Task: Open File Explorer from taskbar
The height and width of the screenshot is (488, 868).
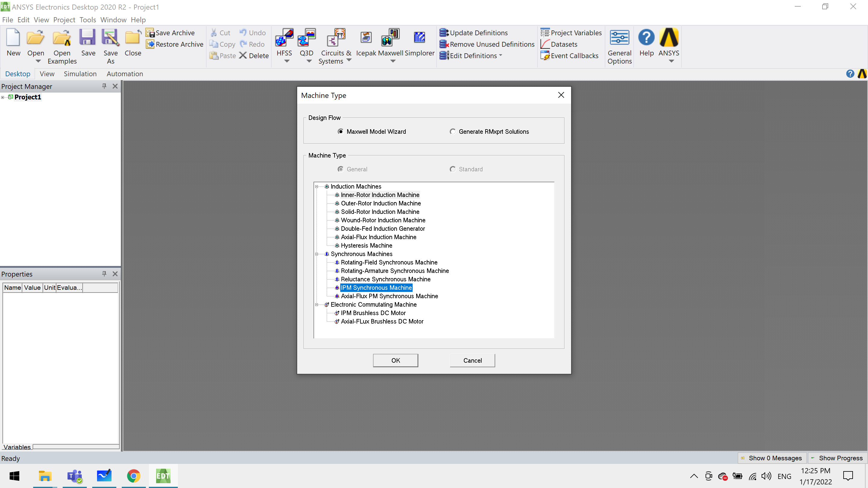Action: (x=45, y=476)
